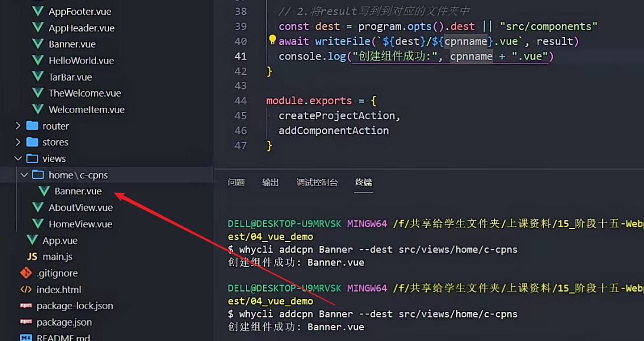Click the Vue icon beside AppFooter.vue
The image size is (644, 341).
tap(38, 11)
